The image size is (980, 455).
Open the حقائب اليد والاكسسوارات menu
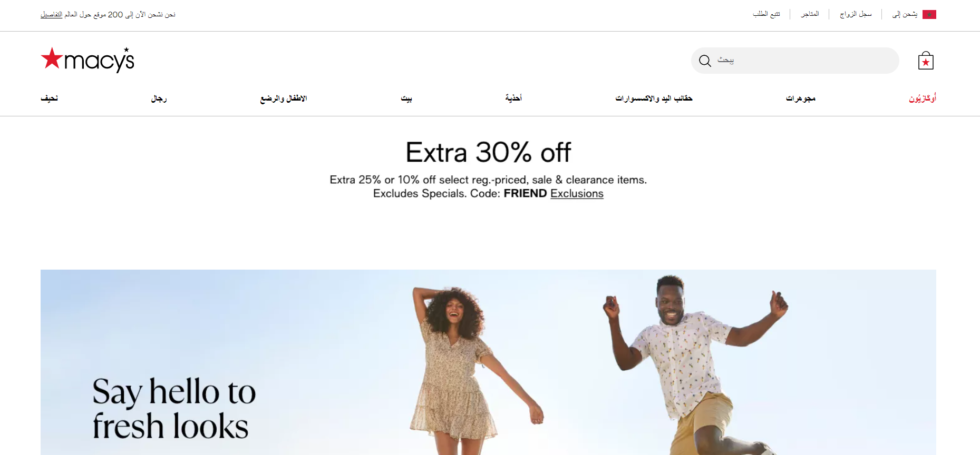tap(654, 98)
